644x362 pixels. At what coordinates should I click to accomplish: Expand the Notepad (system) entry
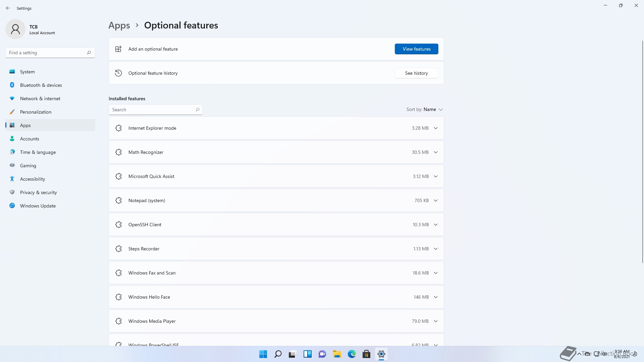[x=436, y=200]
